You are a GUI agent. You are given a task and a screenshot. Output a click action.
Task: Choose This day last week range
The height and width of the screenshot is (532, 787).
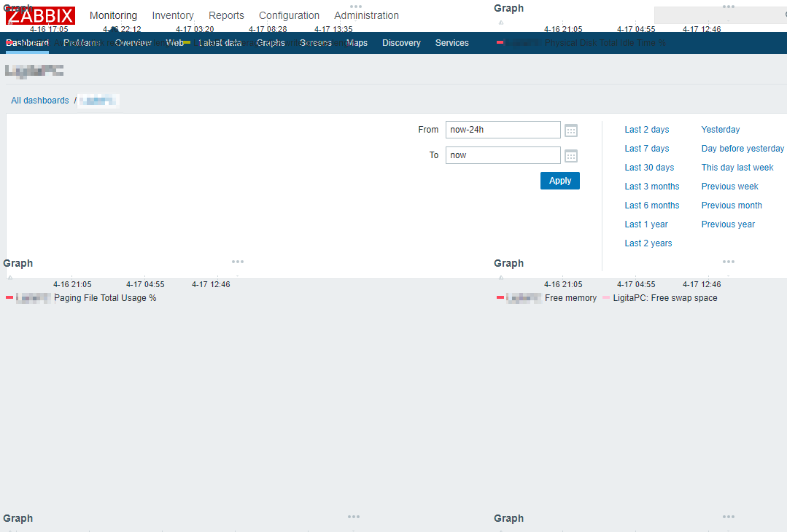[x=737, y=168]
